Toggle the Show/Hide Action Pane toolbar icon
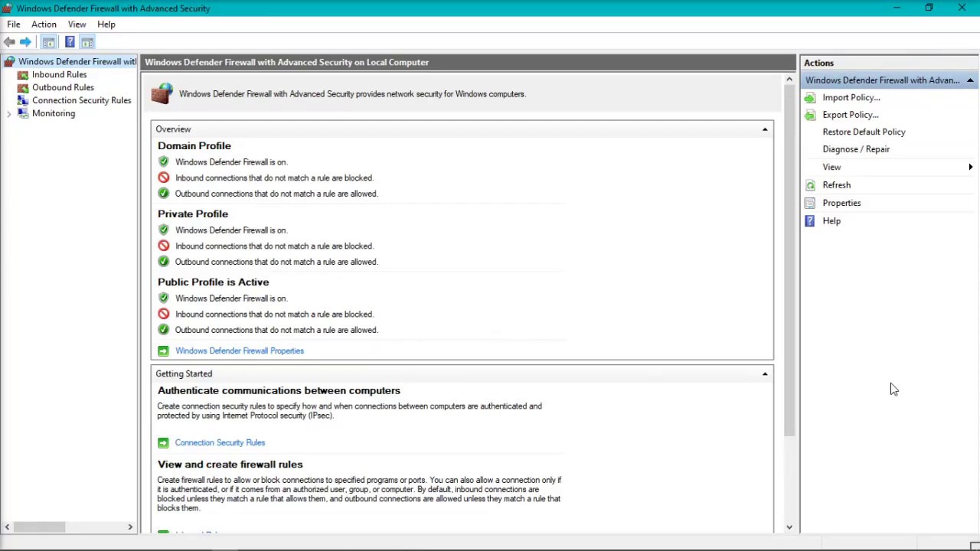The height and width of the screenshot is (551, 980). click(87, 42)
